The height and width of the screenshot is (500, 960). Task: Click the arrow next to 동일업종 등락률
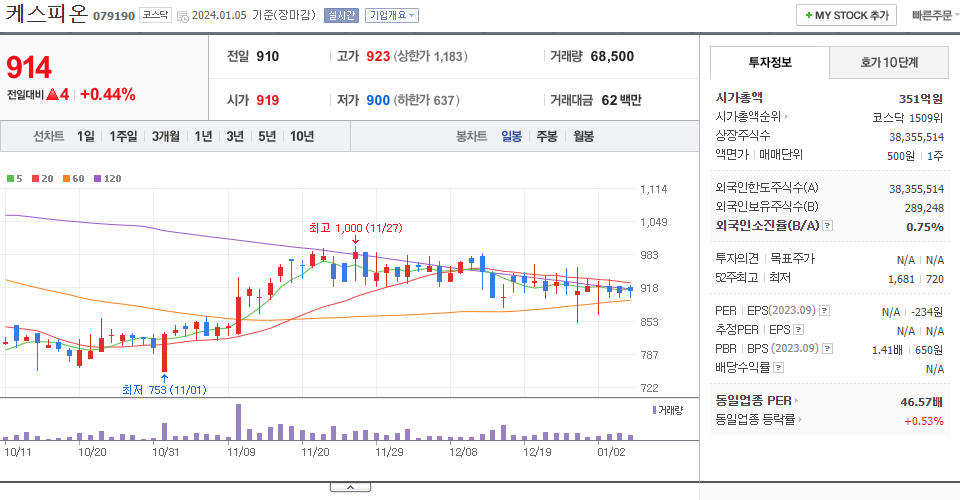[800, 420]
